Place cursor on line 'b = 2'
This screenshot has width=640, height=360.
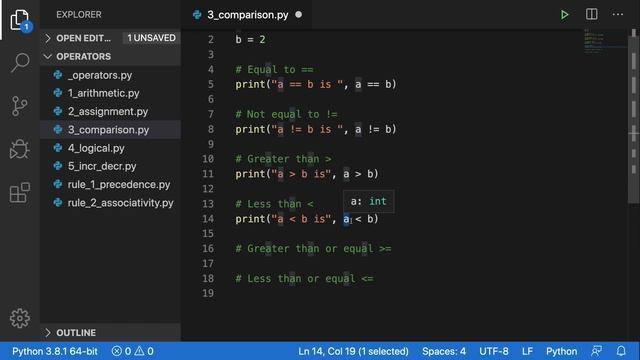pyautogui.click(x=250, y=40)
